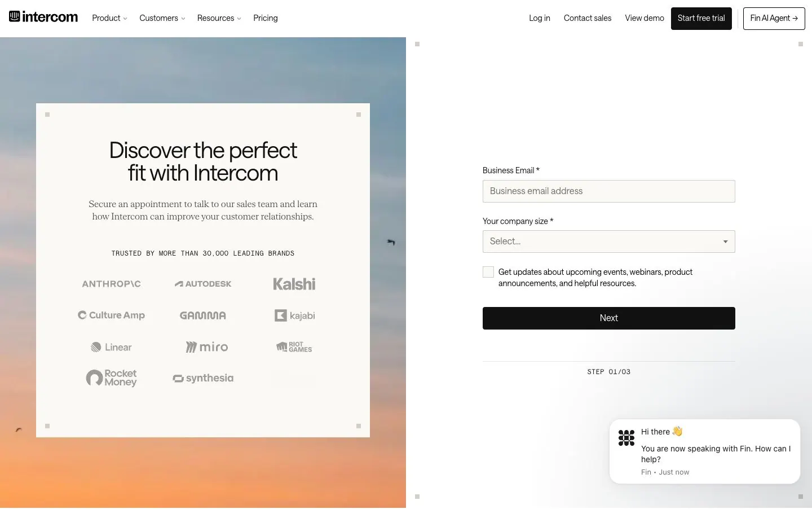Viewport: 812px width, 509px height.
Task: Open the Fin chat message popup
Action: (x=705, y=451)
